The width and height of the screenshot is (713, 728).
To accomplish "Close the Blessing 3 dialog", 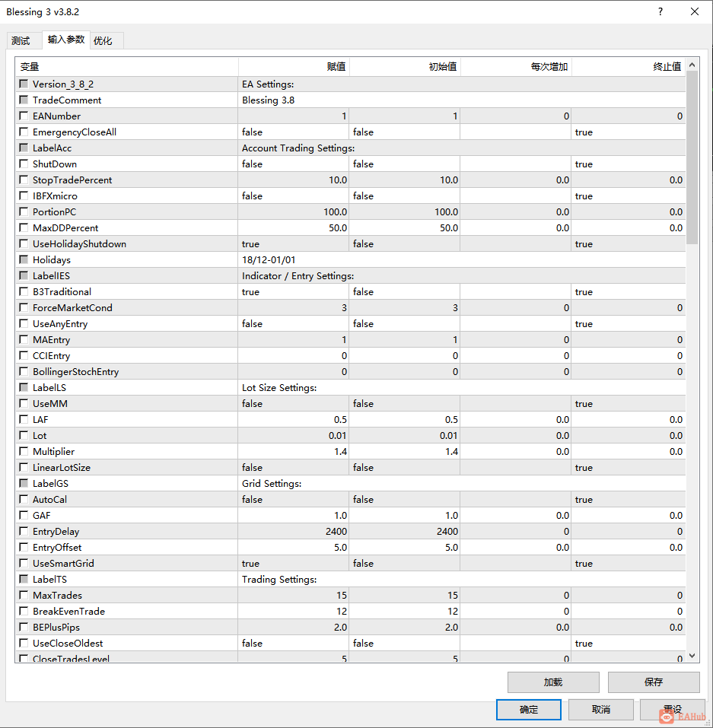I will coord(695,11).
